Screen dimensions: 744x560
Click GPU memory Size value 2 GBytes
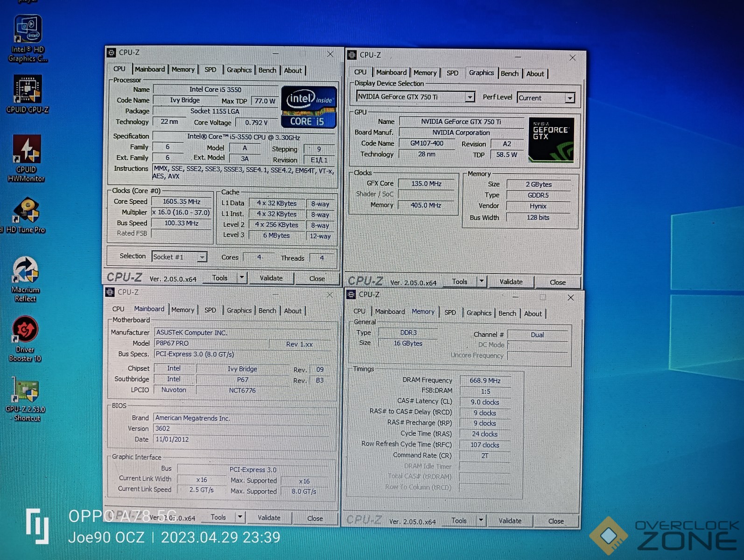click(539, 184)
